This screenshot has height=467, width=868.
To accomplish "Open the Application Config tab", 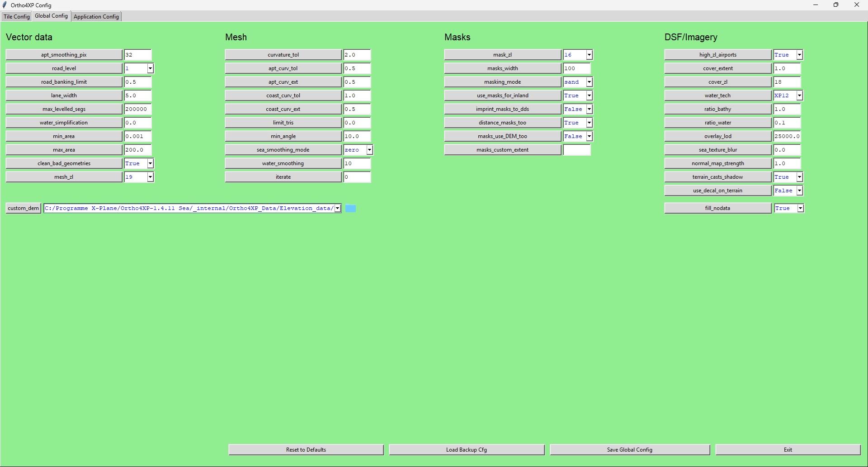I will [x=96, y=17].
